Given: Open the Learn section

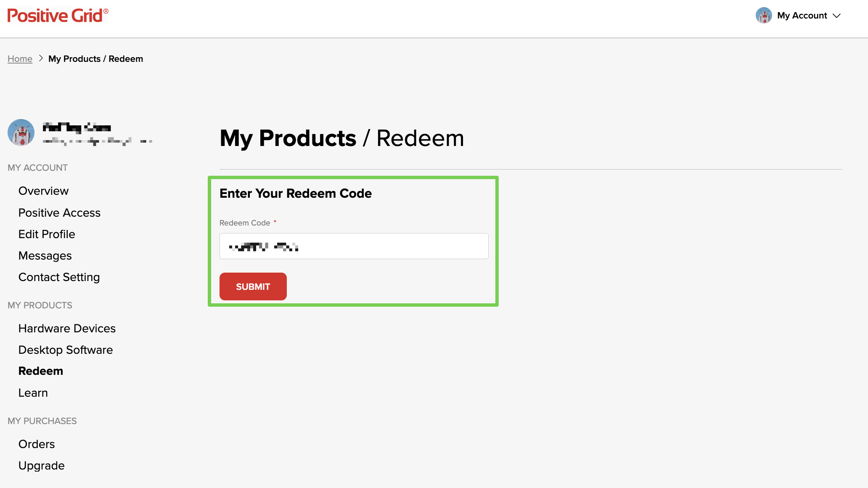Looking at the screenshot, I should tap(33, 393).
